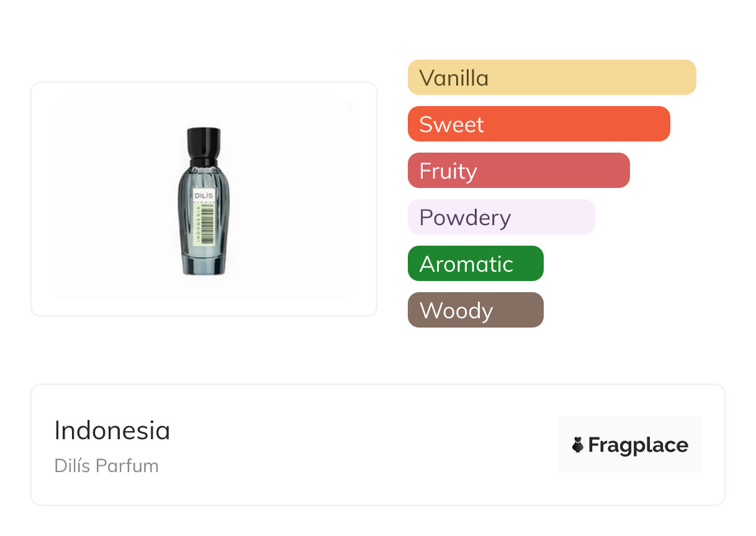Click the glass base of the bottle
The height and width of the screenshot is (536, 756).
(x=204, y=265)
